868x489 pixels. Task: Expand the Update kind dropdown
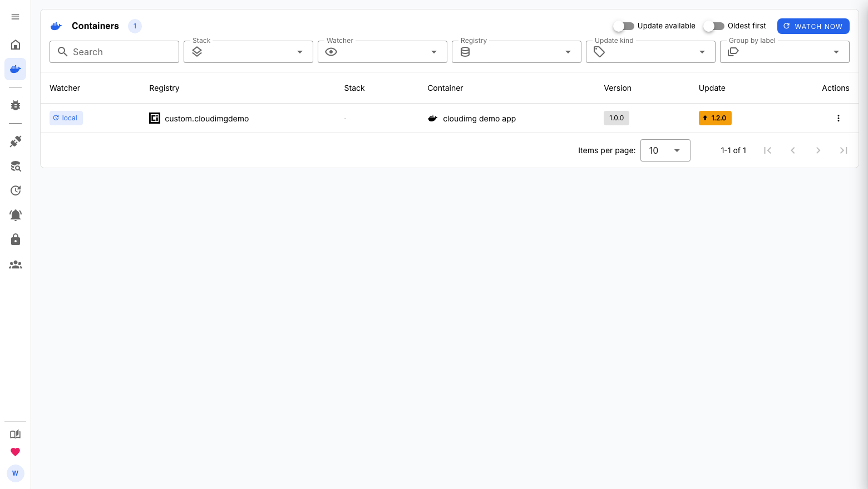(650, 52)
